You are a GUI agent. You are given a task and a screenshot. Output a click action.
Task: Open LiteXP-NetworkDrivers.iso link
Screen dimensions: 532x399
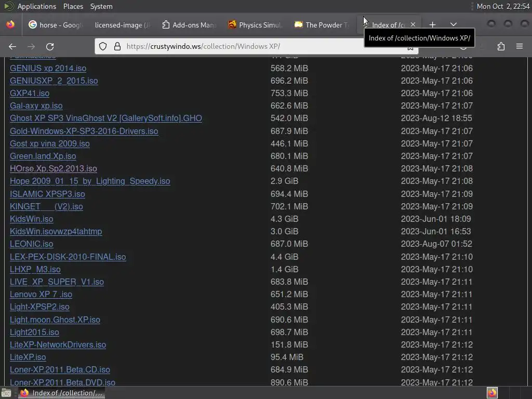58,345
